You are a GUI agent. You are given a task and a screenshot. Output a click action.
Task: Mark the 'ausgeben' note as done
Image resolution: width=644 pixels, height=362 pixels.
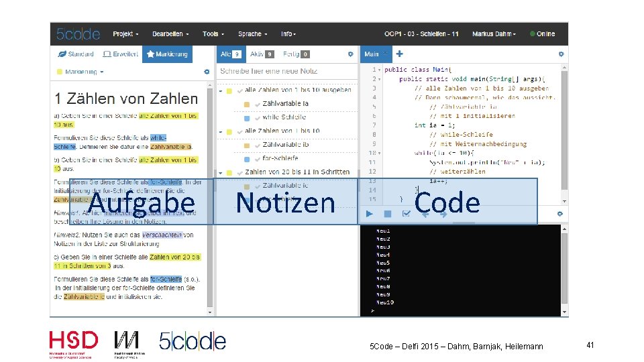tap(240, 90)
